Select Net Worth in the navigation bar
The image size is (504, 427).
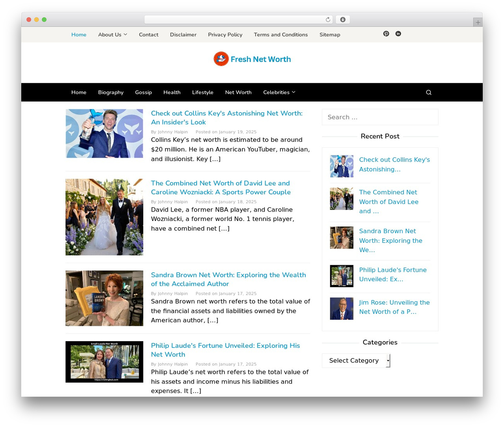238,93
